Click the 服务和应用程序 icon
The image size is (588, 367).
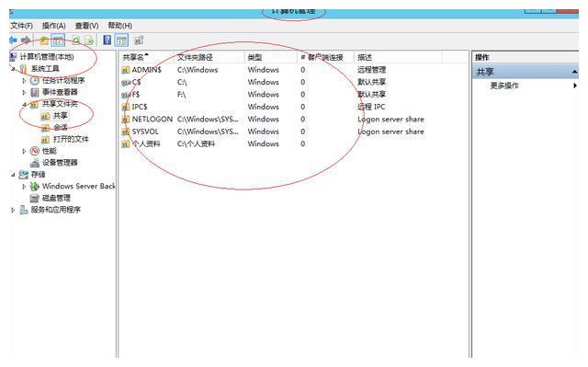(x=24, y=210)
